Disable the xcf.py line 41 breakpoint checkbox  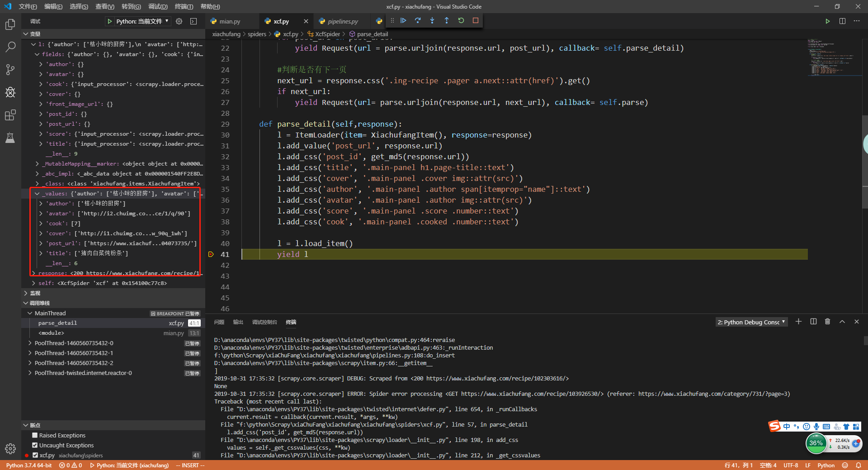click(x=35, y=455)
